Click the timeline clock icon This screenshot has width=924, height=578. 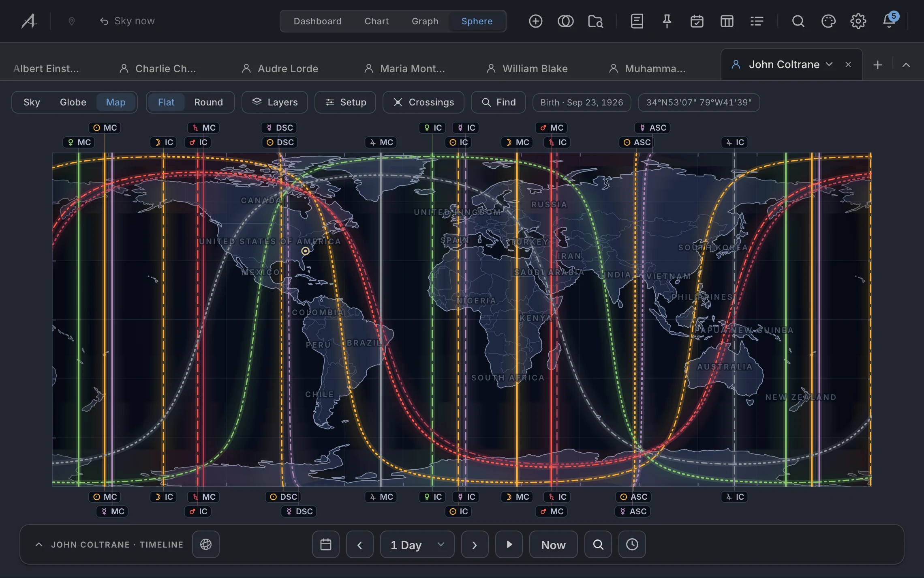click(632, 544)
